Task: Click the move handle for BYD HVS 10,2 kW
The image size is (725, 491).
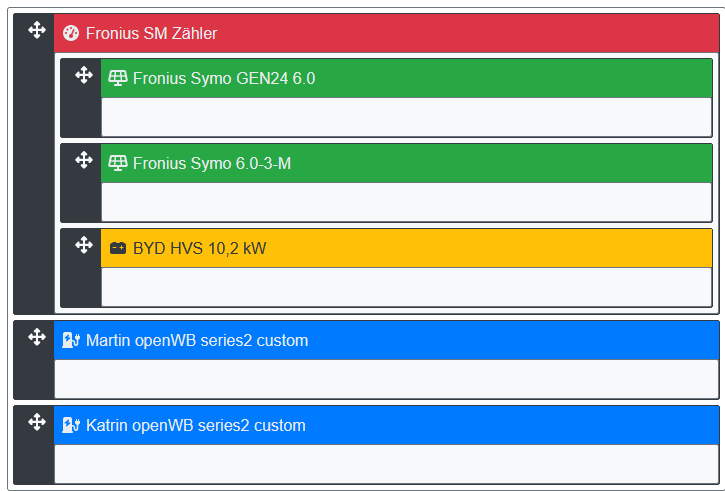Action: click(84, 245)
